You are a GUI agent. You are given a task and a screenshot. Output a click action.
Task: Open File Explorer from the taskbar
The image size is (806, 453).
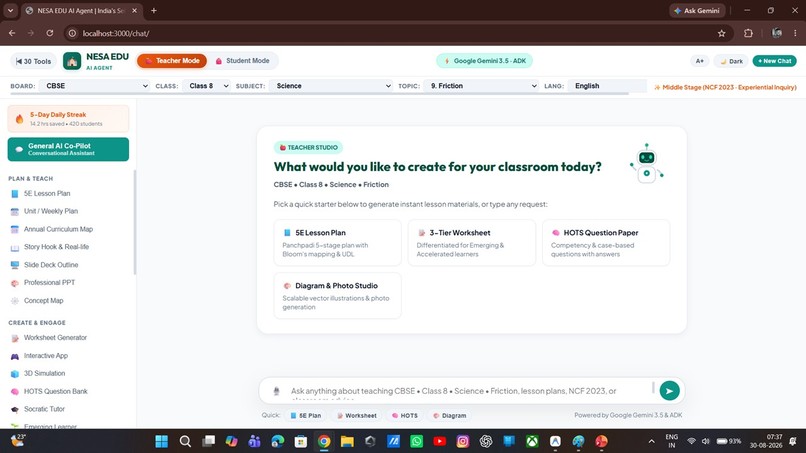click(x=347, y=441)
